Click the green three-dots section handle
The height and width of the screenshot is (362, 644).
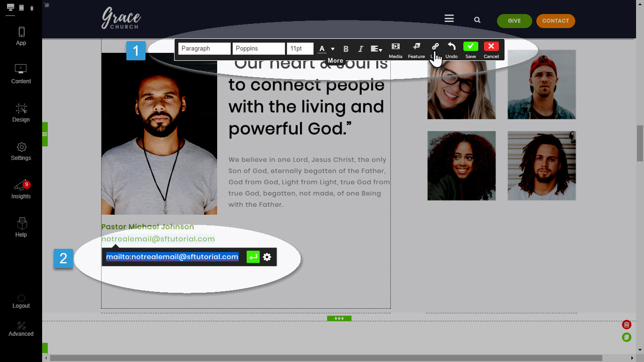pos(339,319)
